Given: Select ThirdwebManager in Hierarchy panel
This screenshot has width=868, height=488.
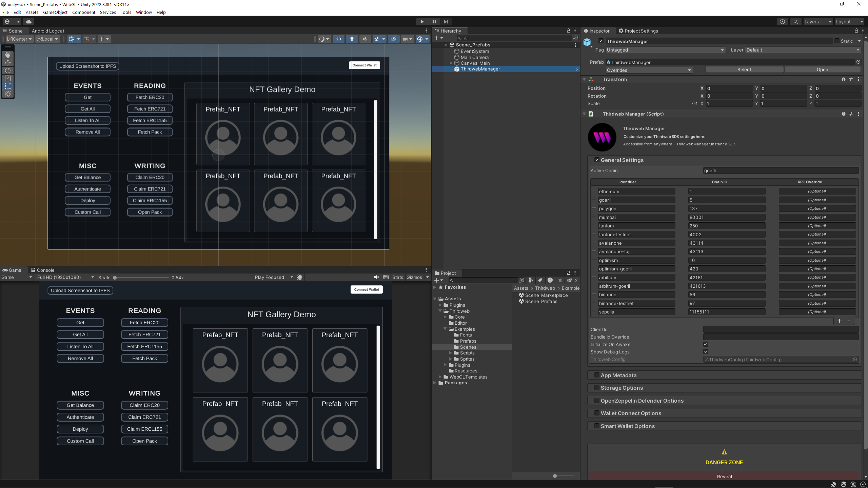Looking at the screenshot, I should (x=480, y=68).
